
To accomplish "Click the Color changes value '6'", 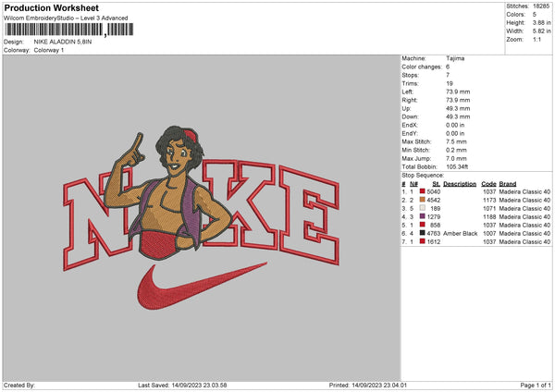I will coord(448,67).
